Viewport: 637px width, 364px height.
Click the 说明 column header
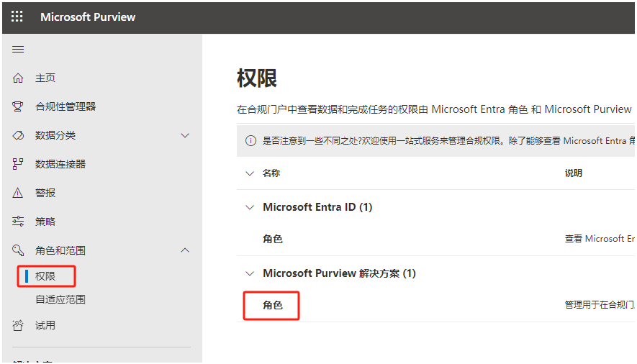click(573, 173)
